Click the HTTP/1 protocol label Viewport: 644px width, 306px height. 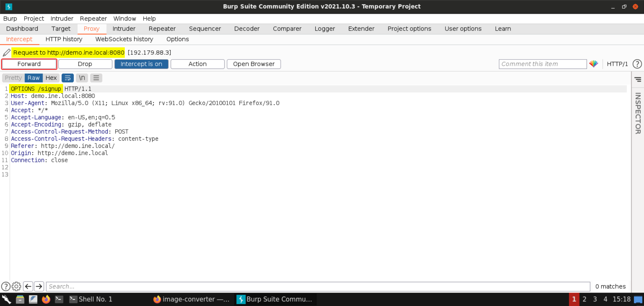(x=617, y=64)
